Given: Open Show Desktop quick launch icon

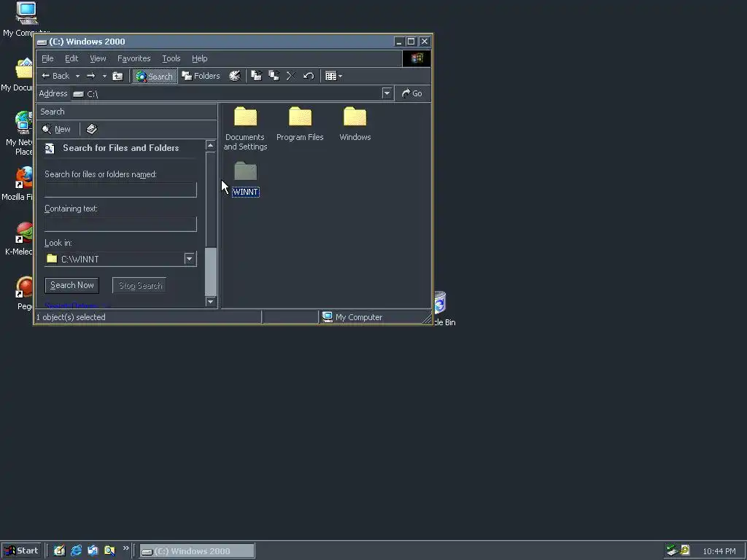Looking at the screenshot, I should coord(59,551).
